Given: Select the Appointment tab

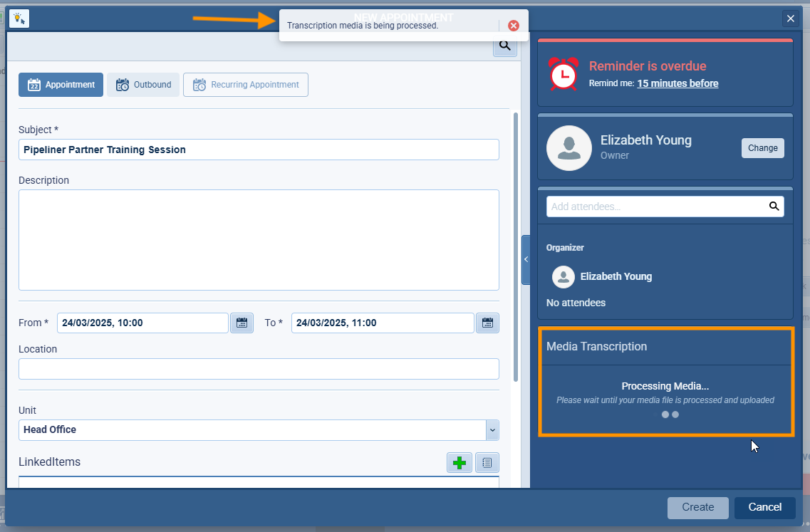Looking at the screenshot, I should (x=61, y=85).
